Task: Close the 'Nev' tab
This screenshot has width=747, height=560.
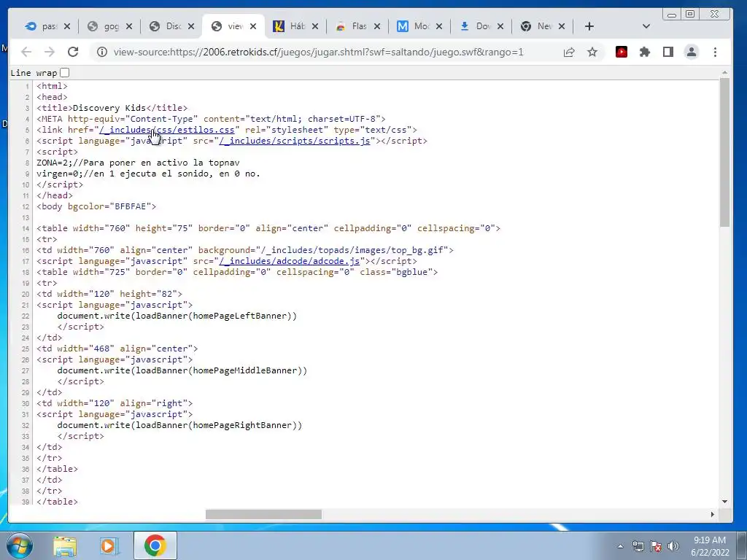Action: click(562, 26)
